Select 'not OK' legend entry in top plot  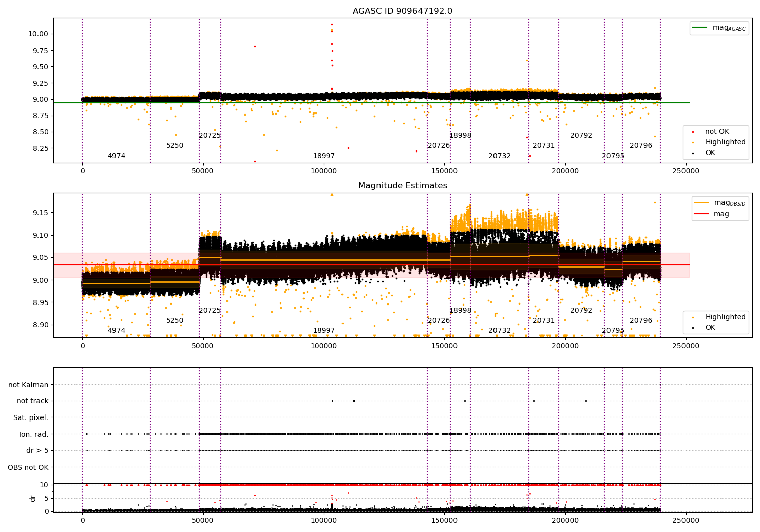point(717,132)
